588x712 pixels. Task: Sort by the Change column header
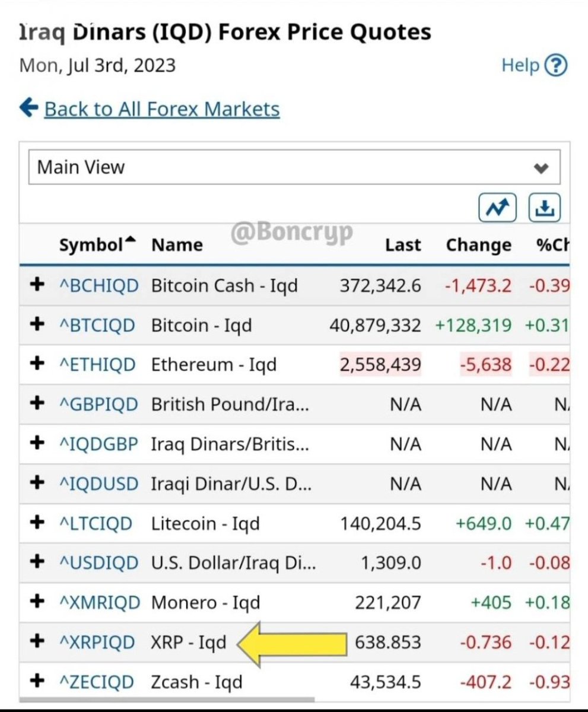pyautogui.click(x=478, y=244)
